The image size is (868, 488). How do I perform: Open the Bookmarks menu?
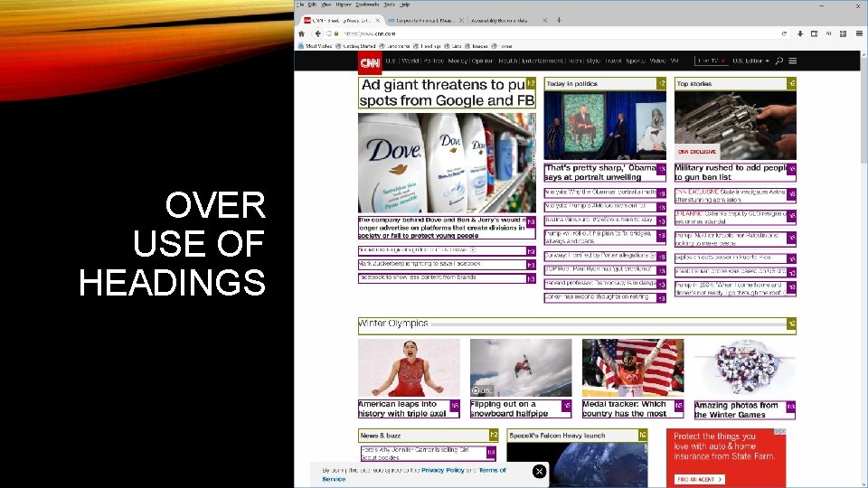[x=367, y=5]
